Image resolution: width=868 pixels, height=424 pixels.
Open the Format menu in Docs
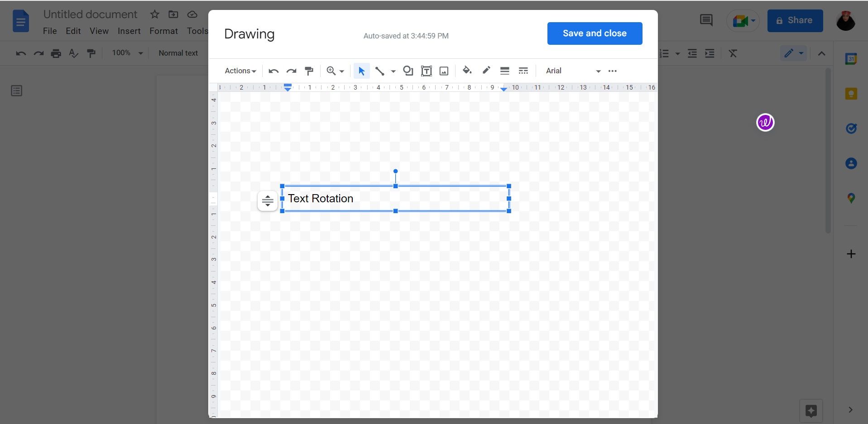click(x=163, y=31)
